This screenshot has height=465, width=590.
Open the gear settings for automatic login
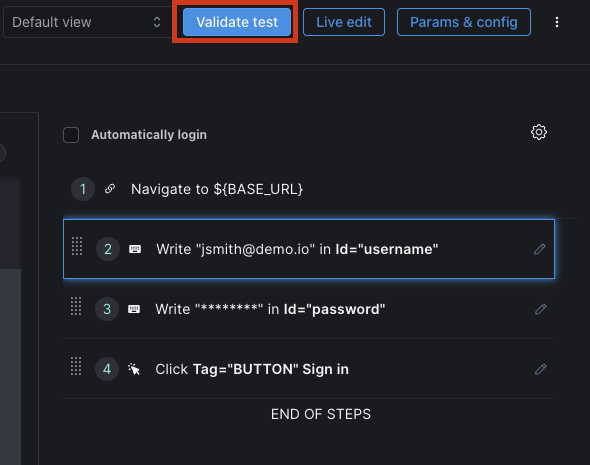(x=539, y=132)
